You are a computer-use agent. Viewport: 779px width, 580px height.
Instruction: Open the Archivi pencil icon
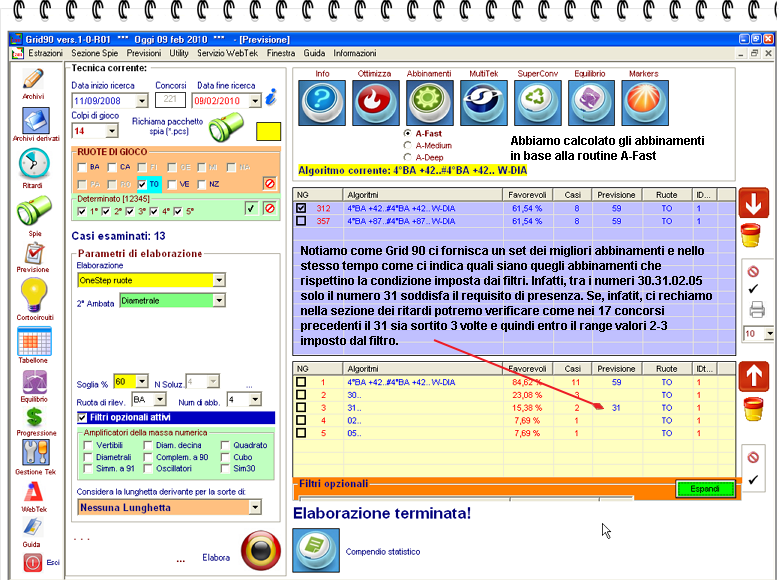point(33,80)
